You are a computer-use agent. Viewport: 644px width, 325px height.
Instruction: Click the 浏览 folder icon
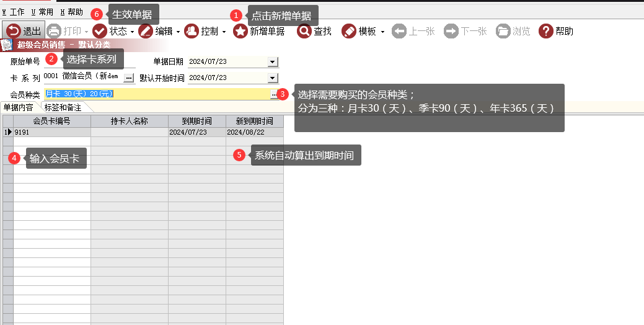point(503,31)
